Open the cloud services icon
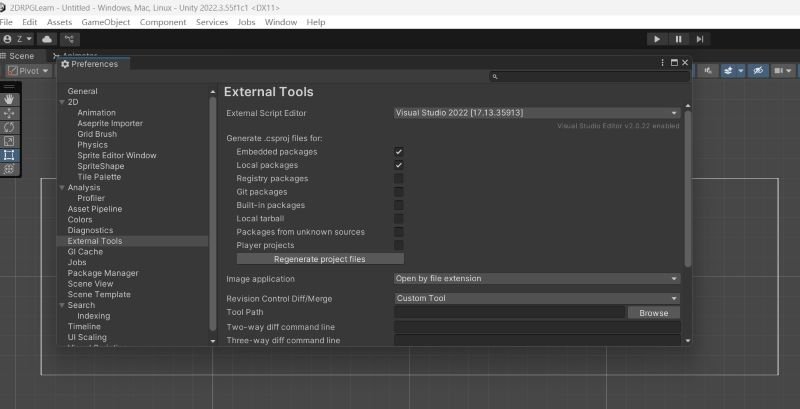The width and height of the screenshot is (800, 409). [x=47, y=39]
